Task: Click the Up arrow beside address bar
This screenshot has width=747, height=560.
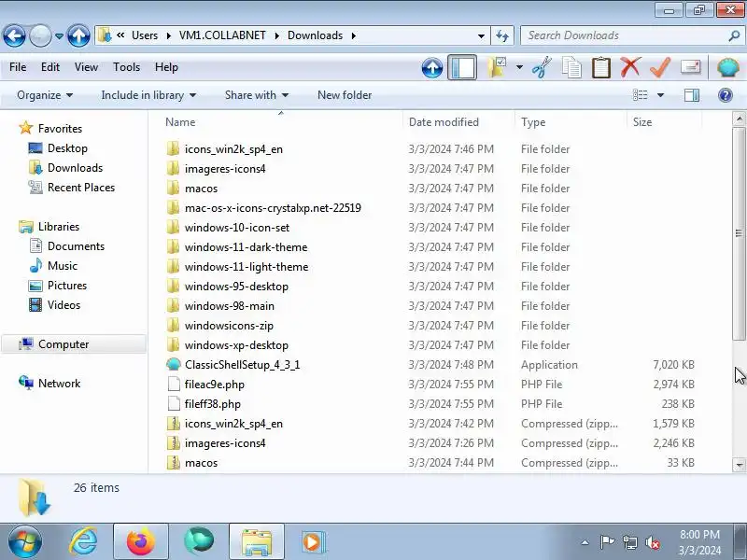Action: [x=78, y=35]
